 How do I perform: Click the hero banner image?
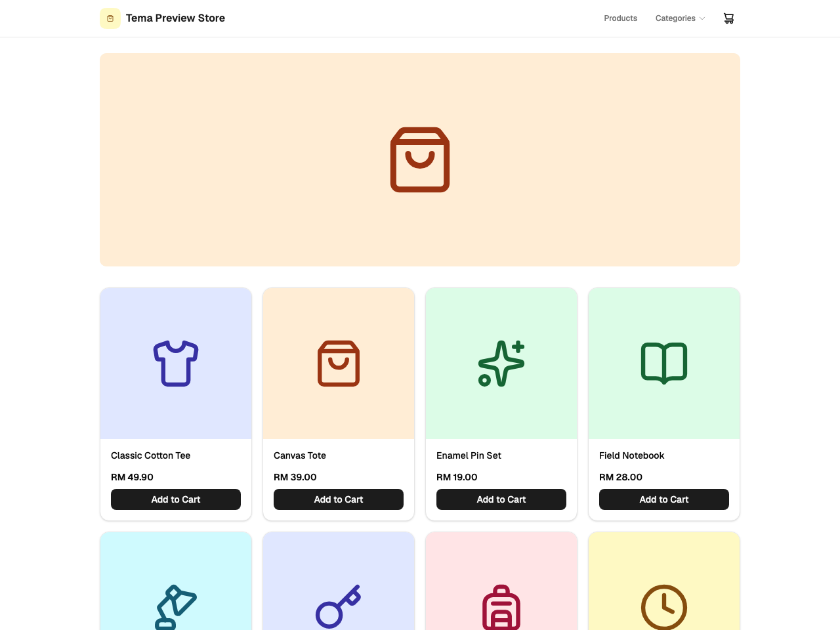(420, 159)
